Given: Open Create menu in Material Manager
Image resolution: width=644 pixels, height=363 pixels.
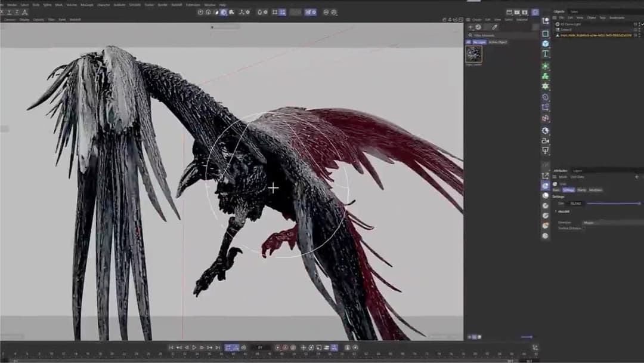Looking at the screenshot, I should [x=476, y=20].
